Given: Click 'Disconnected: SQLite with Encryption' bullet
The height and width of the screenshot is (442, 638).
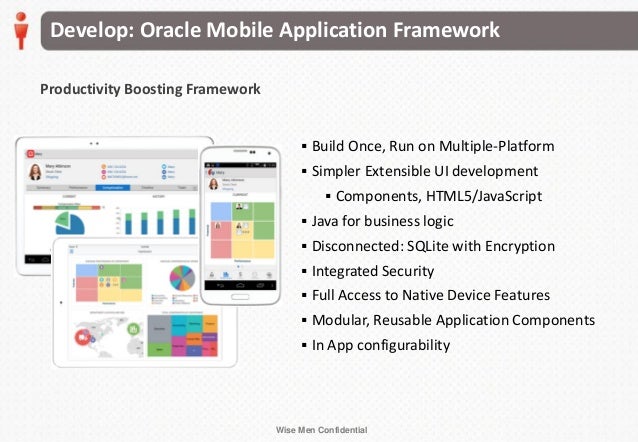Looking at the screenshot, I should (x=433, y=247).
